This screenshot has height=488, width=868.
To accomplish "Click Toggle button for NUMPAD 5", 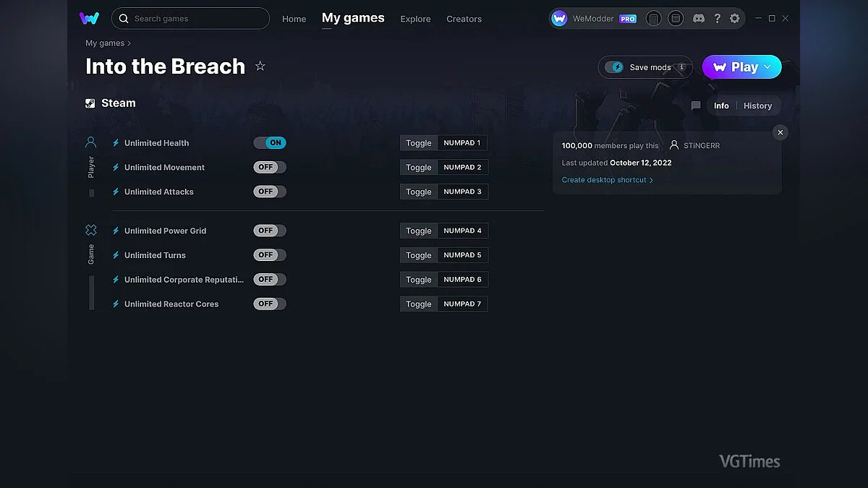I will [x=419, y=255].
